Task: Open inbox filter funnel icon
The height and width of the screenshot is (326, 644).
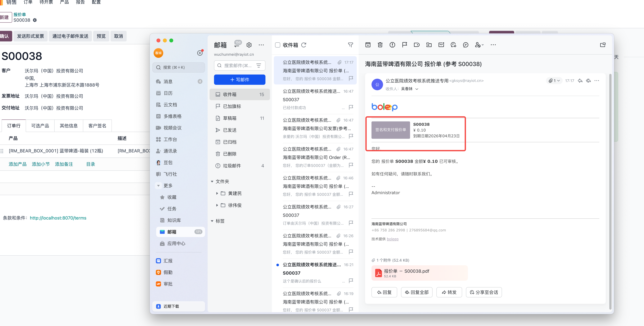Action: [350, 45]
